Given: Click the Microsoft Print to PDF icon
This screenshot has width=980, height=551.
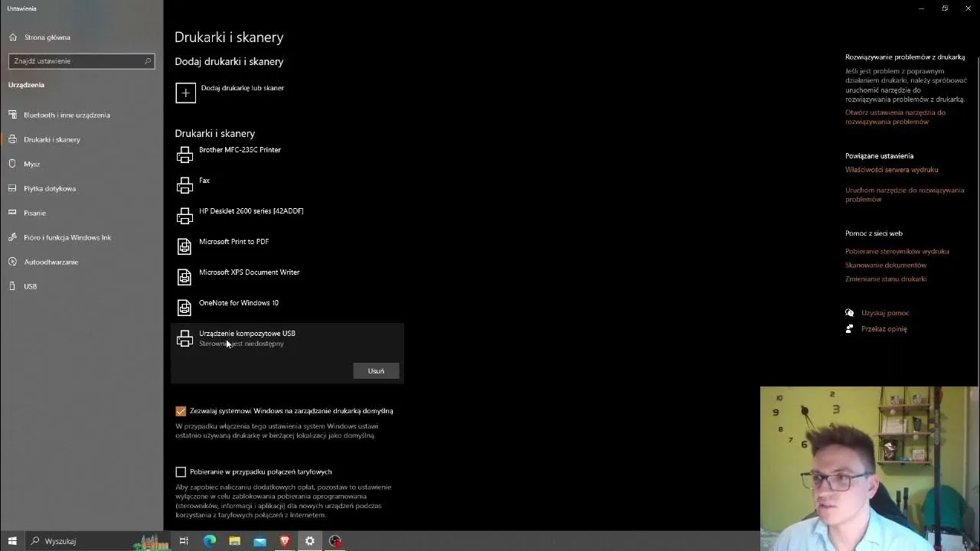Looking at the screenshot, I should (x=185, y=246).
